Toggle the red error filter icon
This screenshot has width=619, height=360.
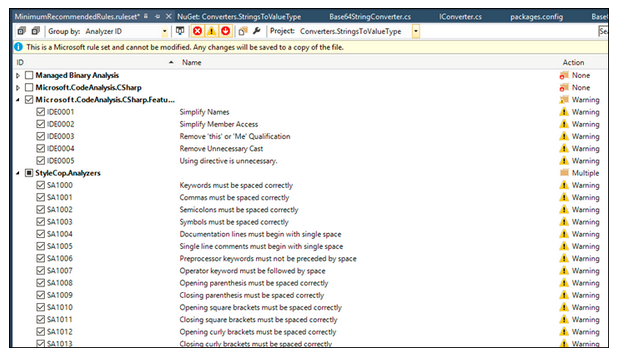click(197, 31)
